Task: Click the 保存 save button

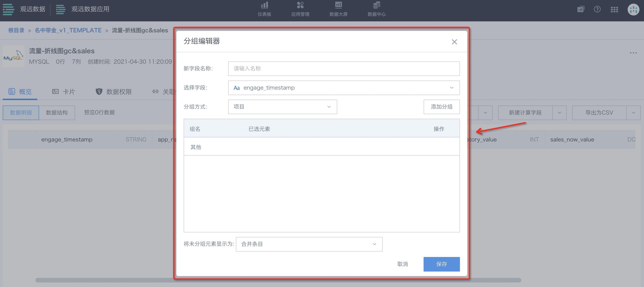Action: pyautogui.click(x=441, y=264)
